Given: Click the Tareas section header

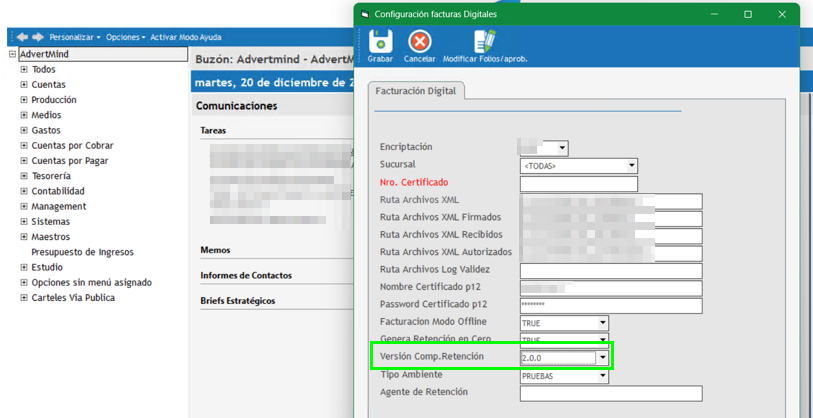Looking at the screenshot, I should [213, 131].
